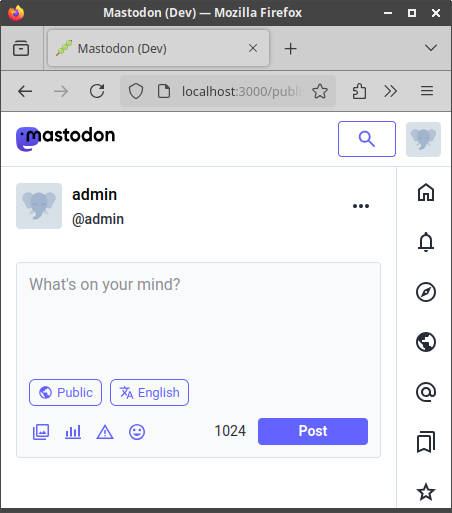Open the federated timeline globe icon
Screen dimensions: 452x513
pyautogui.click(x=426, y=342)
